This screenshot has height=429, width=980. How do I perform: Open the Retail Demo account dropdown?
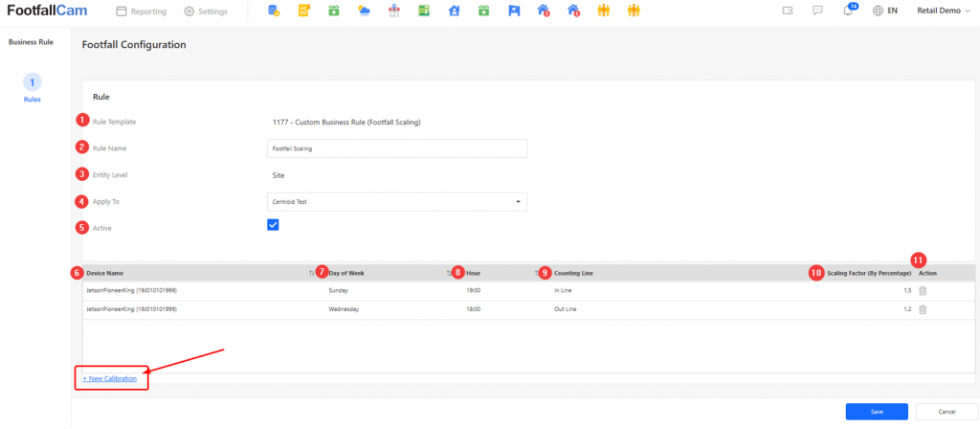[x=944, y=11]
